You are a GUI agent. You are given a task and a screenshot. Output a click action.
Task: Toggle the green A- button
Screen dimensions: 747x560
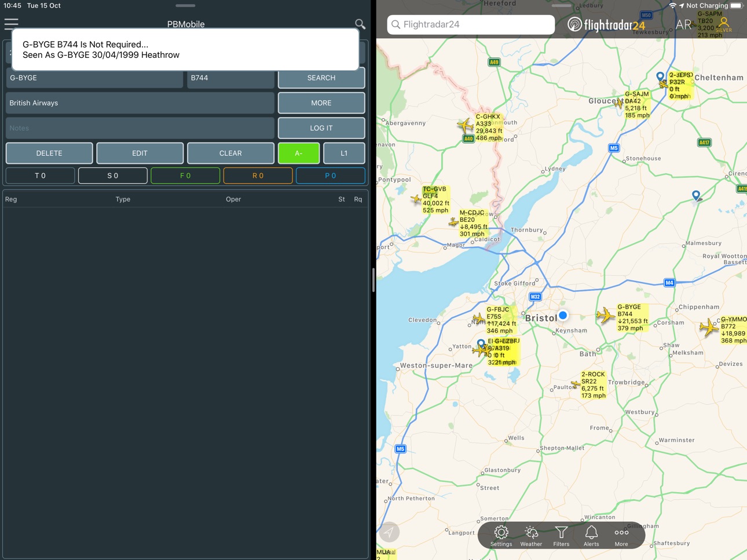tap(299, 153)
